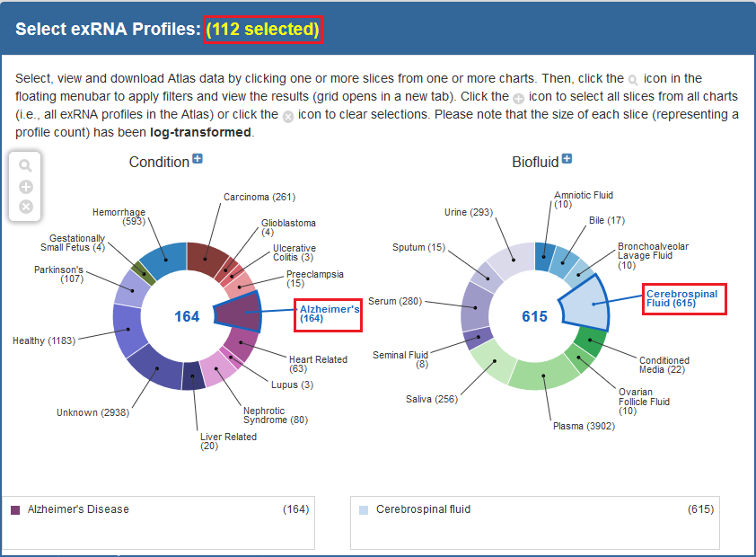Deselect the highlighted Alzheimer's slice
This screenshot has height=557, width=756.
tap(238, 314)
